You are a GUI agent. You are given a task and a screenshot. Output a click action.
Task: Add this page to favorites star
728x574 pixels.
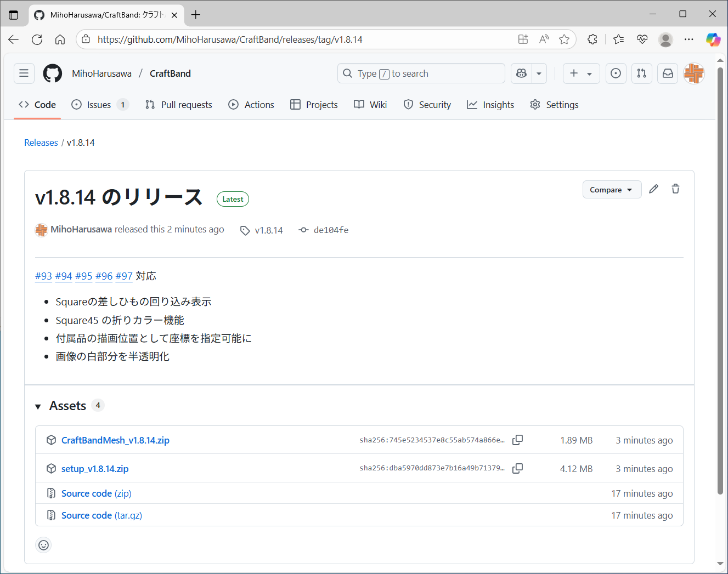tap(564, 39)
